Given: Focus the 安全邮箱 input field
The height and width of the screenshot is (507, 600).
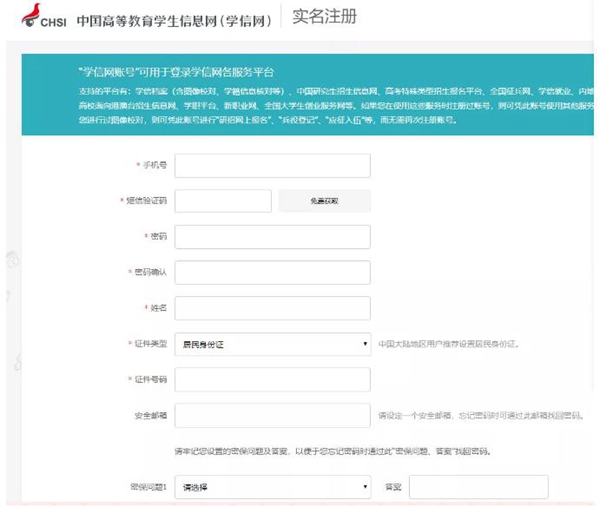Looking at the screenshot, I should (272, 415).
